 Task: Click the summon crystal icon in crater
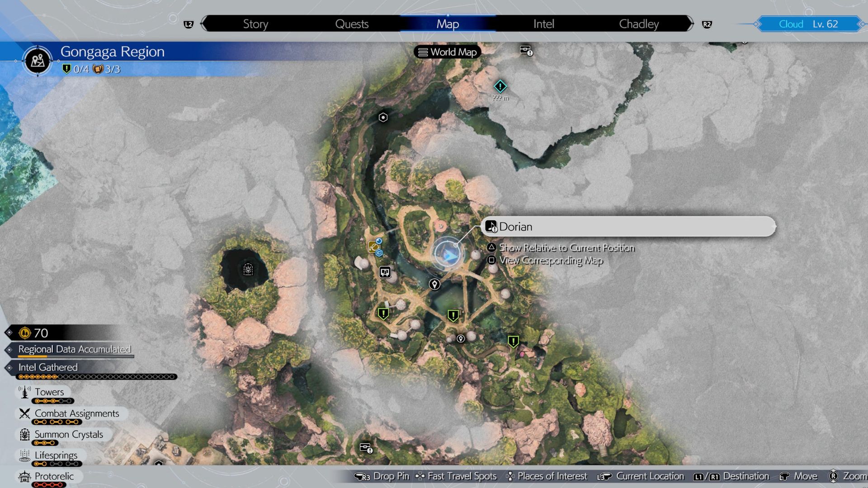pyautogui.click(x=248, y=270)
